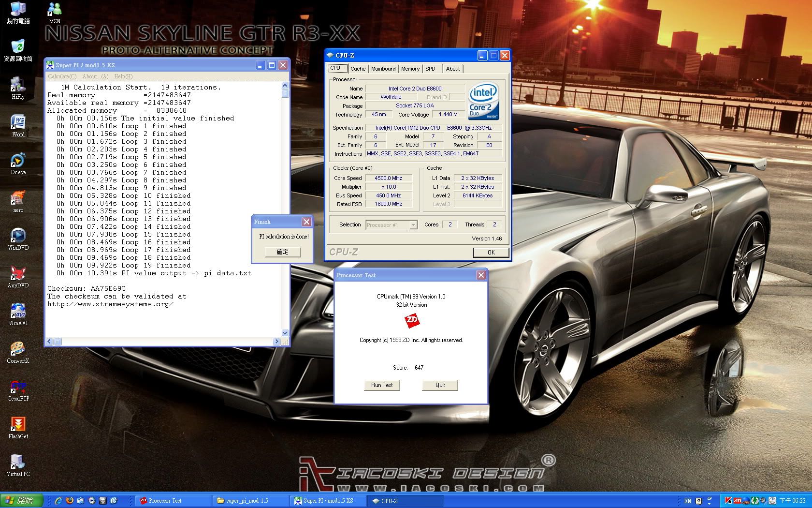Image resolution: width=812 pixels, height=508 pixels.
Task: Click OK in the CPU-Z window
Action: click(491, 252)
